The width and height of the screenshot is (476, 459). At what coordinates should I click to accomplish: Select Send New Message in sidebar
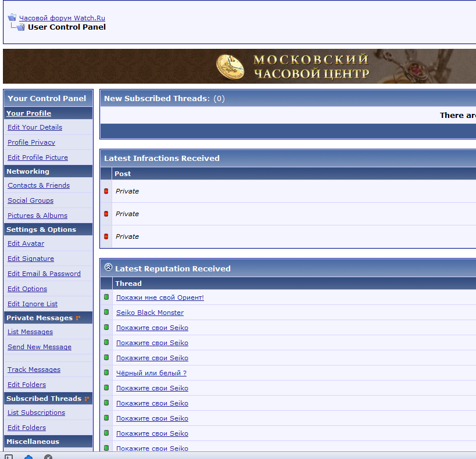point(40,347)
